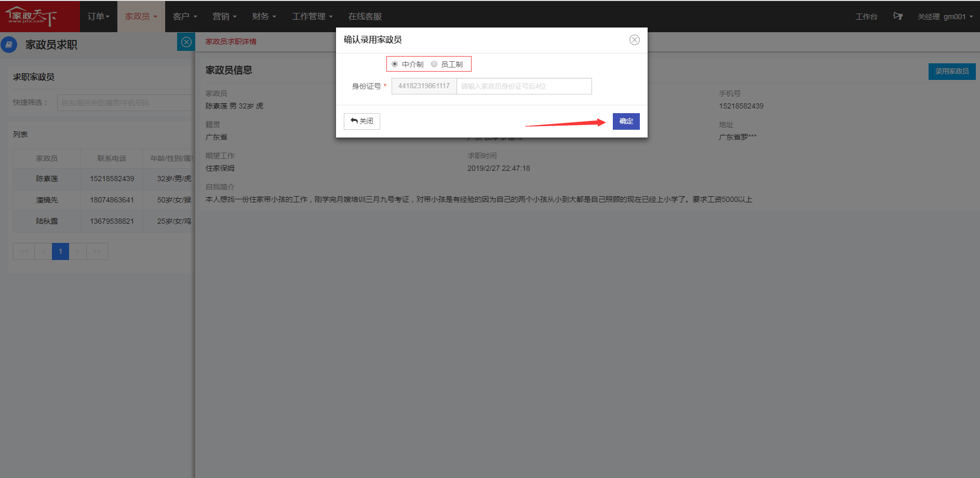
Task: Open the 营销 dropdown menu
Action: click(x=224, y=17)
